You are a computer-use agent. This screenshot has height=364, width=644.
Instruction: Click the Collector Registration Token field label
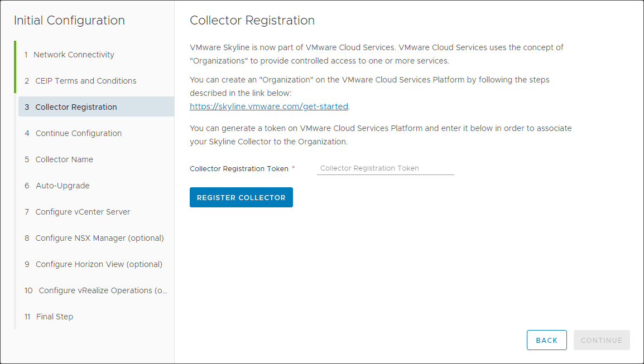[x=239, y=168]
